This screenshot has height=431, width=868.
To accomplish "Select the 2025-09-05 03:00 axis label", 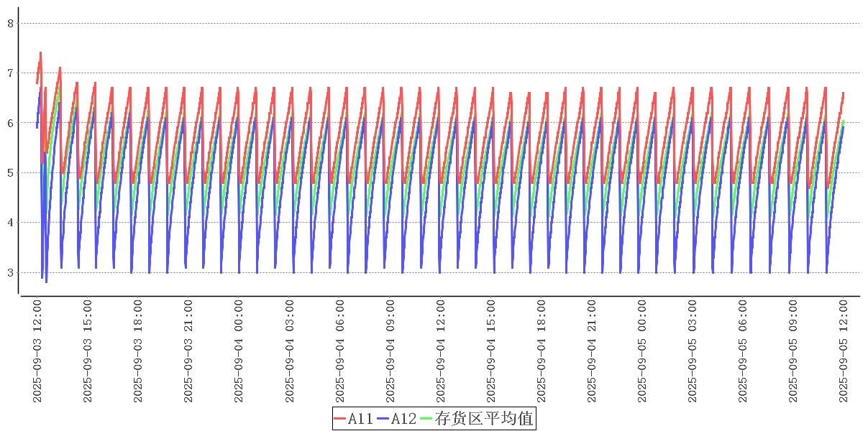I will [x=693, y=351].
